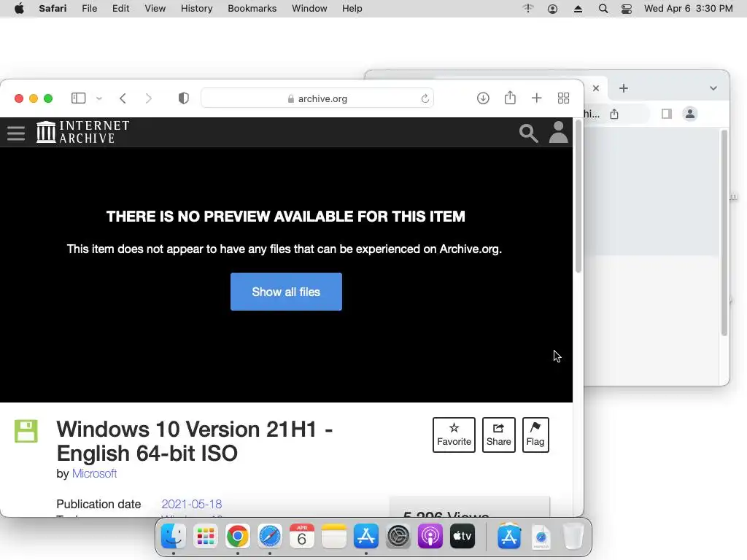This screenshot has width=747, height=560.
Task: Open the Microsoft creator link
Action: [x=94, y=474]
